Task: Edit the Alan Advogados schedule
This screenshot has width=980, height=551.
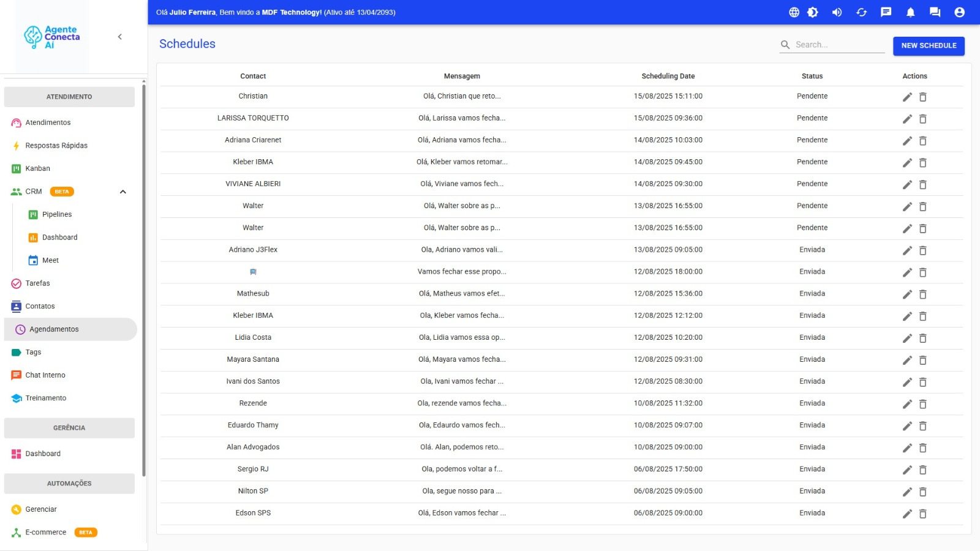Action: 907,448
